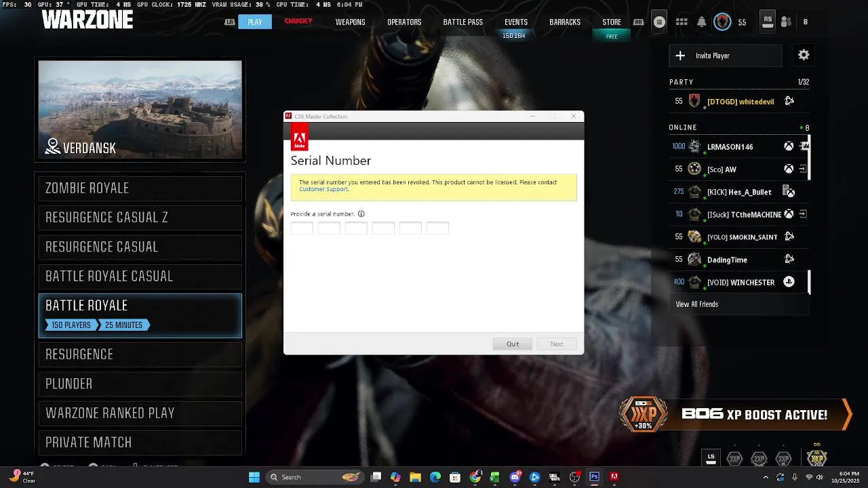Image resolution: width=868 pixels, height=488 pixels.
Task: Select friend DadingTime
Action: click(x=739, y=260)
